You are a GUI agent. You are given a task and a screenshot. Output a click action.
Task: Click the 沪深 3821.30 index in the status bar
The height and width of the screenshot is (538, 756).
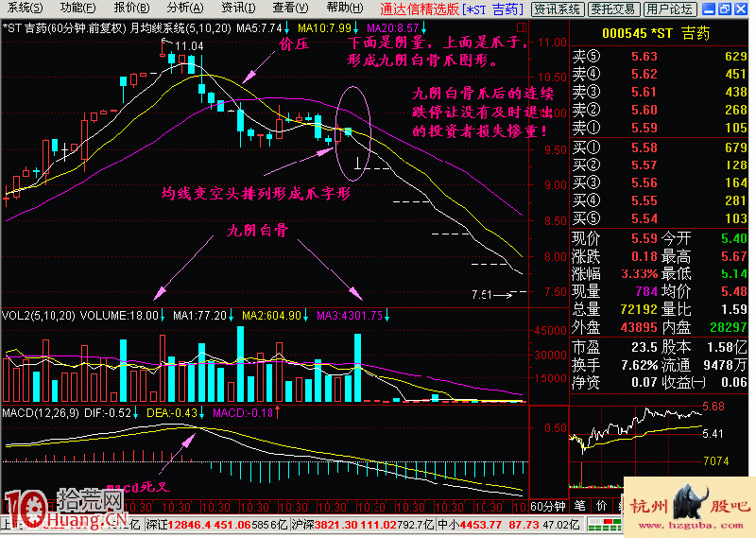point(363,525)
